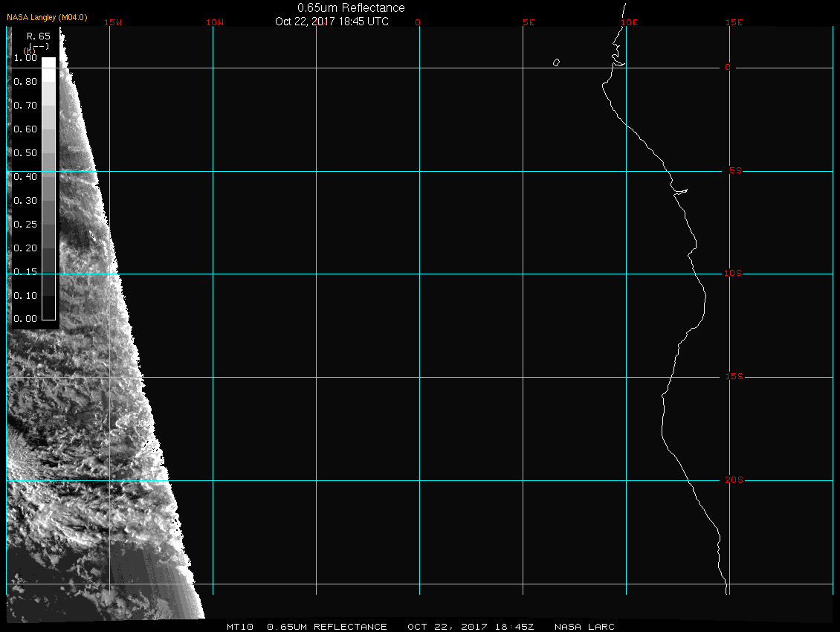
Task: Click the 5E longitude label
Action: tap(529, 22)
